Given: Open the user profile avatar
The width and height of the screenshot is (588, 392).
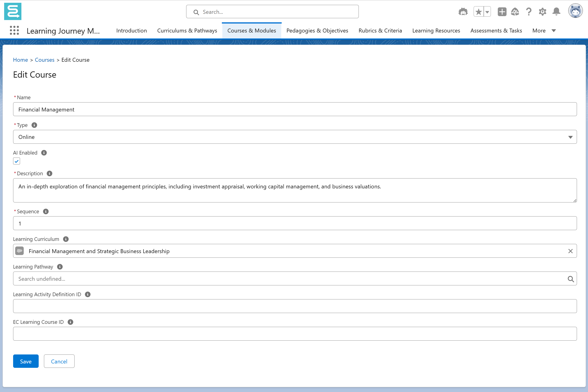Looking at the screenshot, I should [x=575, y=11].
